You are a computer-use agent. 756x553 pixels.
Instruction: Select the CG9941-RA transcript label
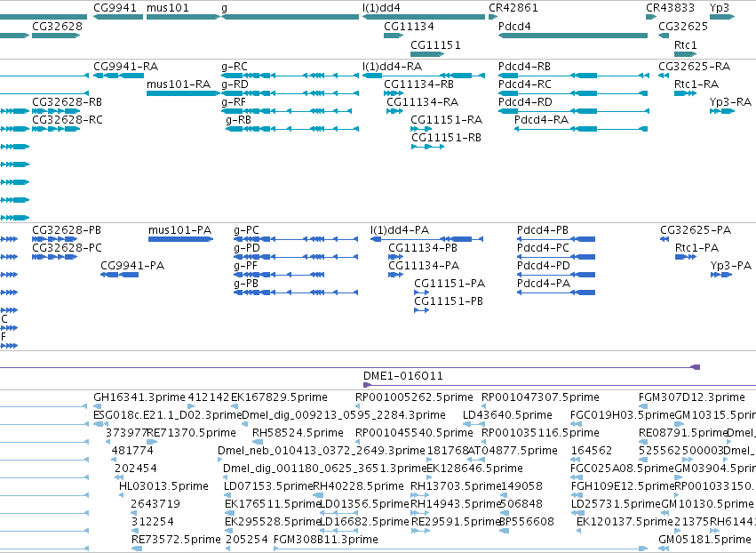(x=126, y=66)
